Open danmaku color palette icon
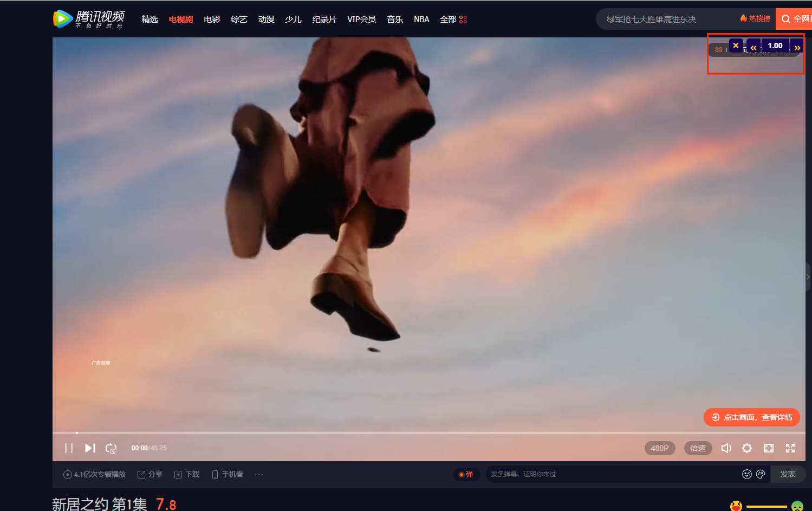Viewport: 812px width, 511px height. point(761,474)
